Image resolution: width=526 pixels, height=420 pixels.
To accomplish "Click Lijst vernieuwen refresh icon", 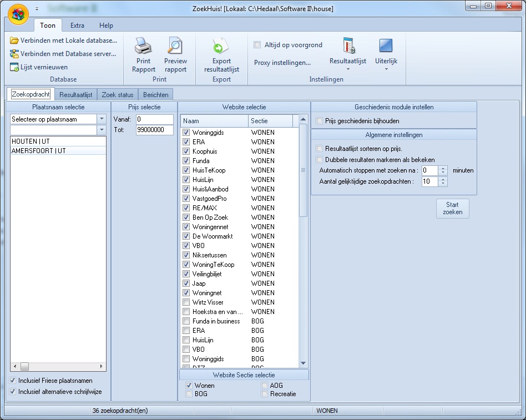I will (14, 67).
